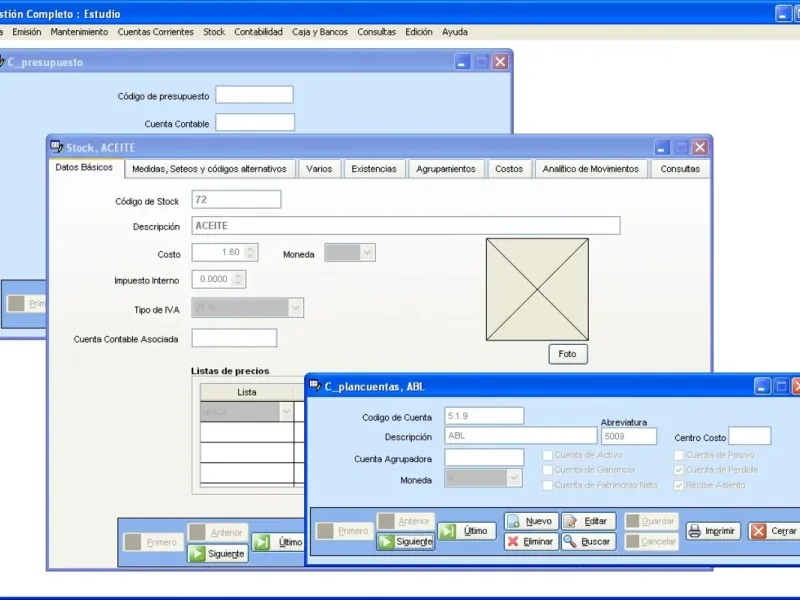
Task: Switch to the Existencias tab
Action: coord(374,169)
